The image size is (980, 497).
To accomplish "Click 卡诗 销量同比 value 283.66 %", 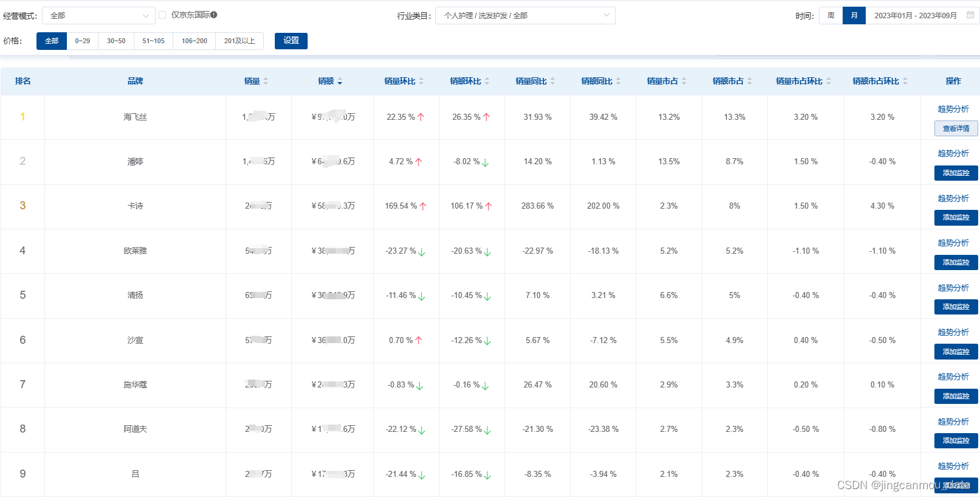I will 537,206.
